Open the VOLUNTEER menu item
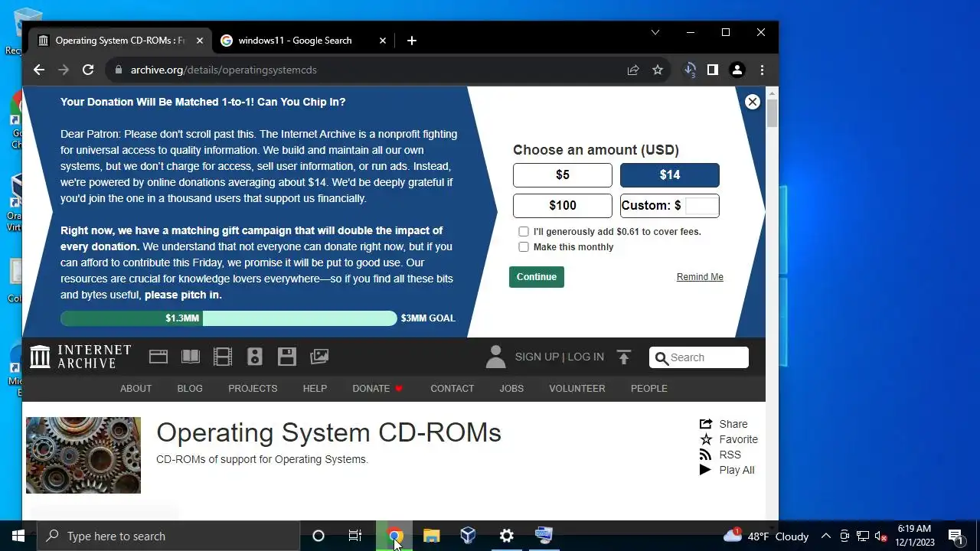This screenshot has height=551, width=980. [x=577, y=389]
